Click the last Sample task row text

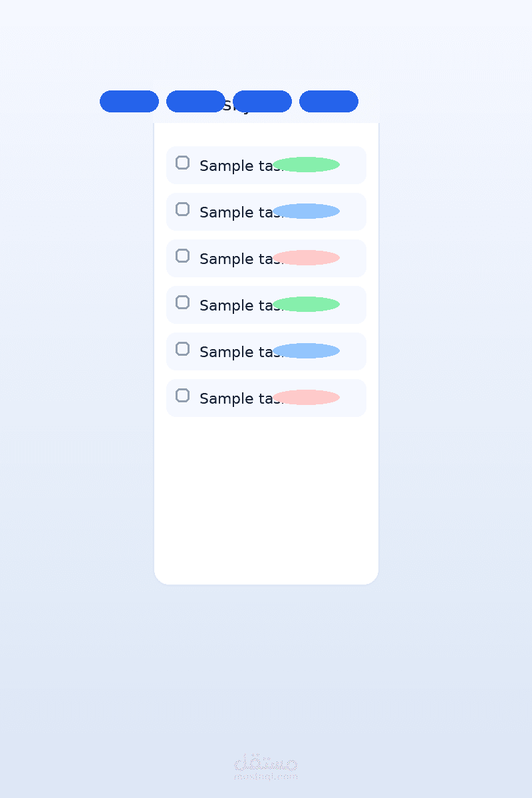(x=236, y=398)
